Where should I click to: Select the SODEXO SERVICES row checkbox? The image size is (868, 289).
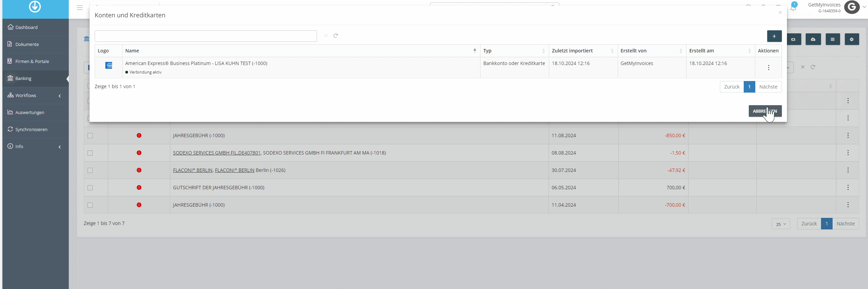pyautogui.click(x=90, y=153)
